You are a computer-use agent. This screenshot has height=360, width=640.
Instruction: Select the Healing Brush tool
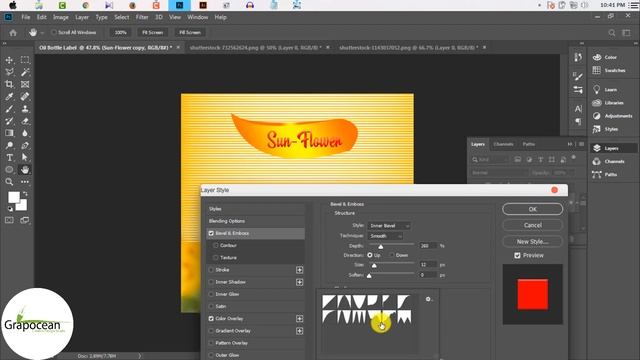[x=25, y=97]
